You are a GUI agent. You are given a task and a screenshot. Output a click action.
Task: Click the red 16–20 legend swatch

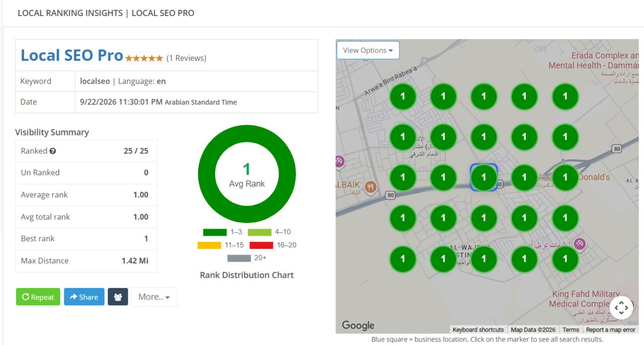[x=261, y=245]
